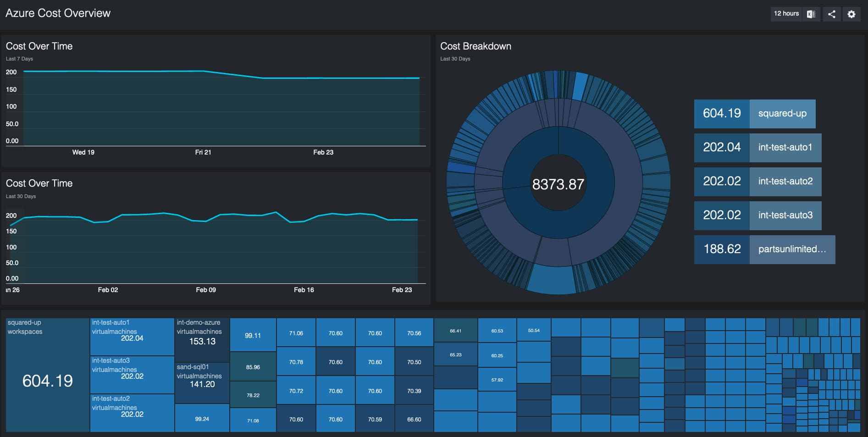The image size is (868, 437).
Task: Change the 12 hours refresh interval
Action: (x=786, y=14)
